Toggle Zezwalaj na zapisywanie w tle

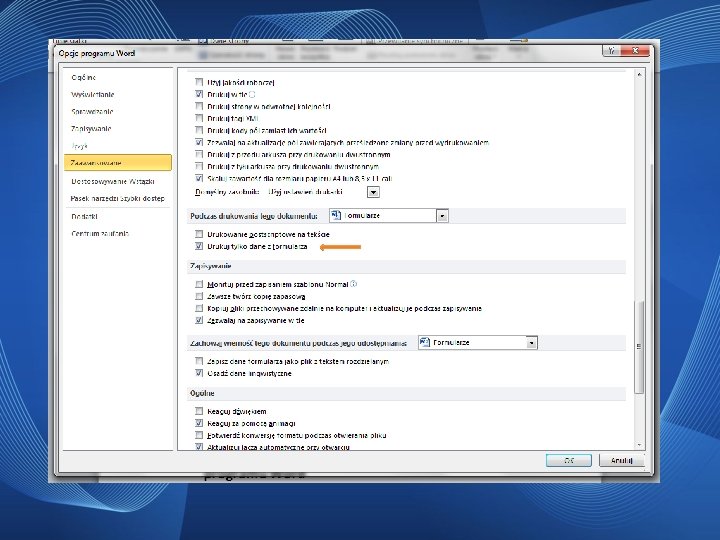pos(199,320)
